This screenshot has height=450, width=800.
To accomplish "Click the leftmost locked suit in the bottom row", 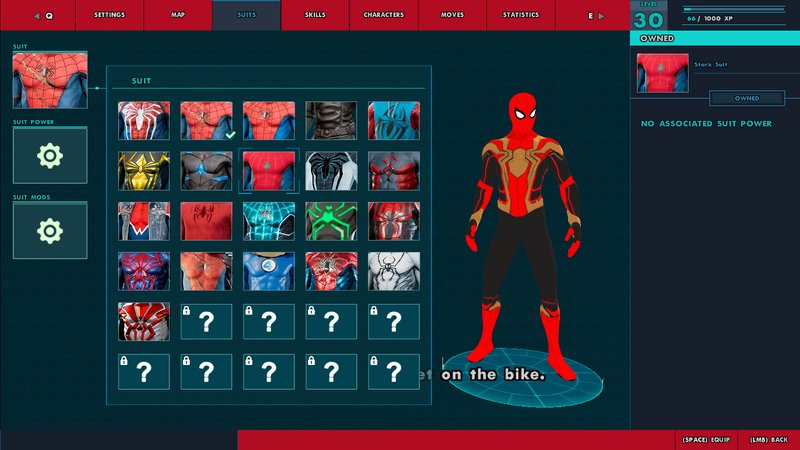I will [x=144, y=372].
